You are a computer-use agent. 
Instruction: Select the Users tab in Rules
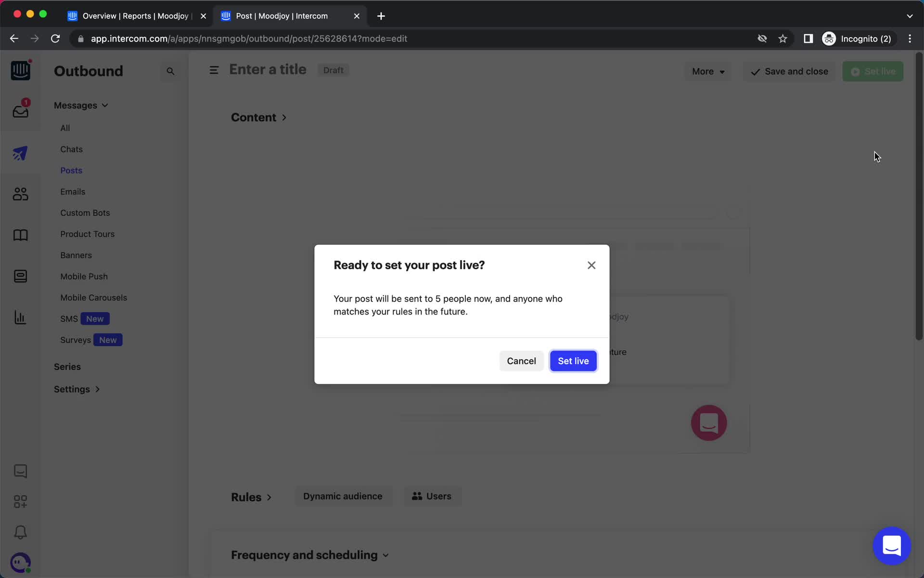coord(432,496)
